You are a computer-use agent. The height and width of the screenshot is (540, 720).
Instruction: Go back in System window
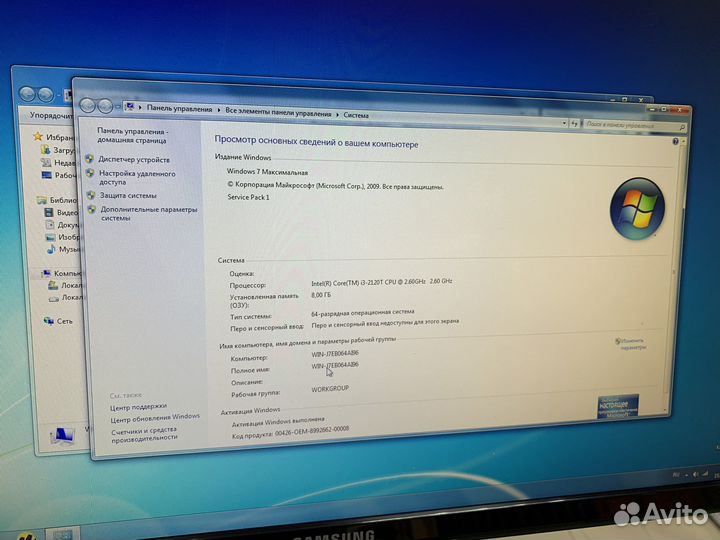coord(87,106)
